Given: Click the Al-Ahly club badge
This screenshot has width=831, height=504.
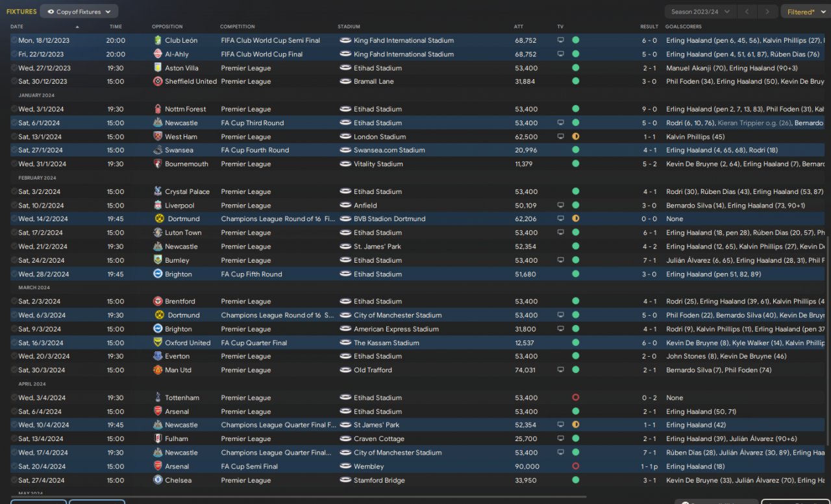Looking at the screenshot, I should (158, 54).
